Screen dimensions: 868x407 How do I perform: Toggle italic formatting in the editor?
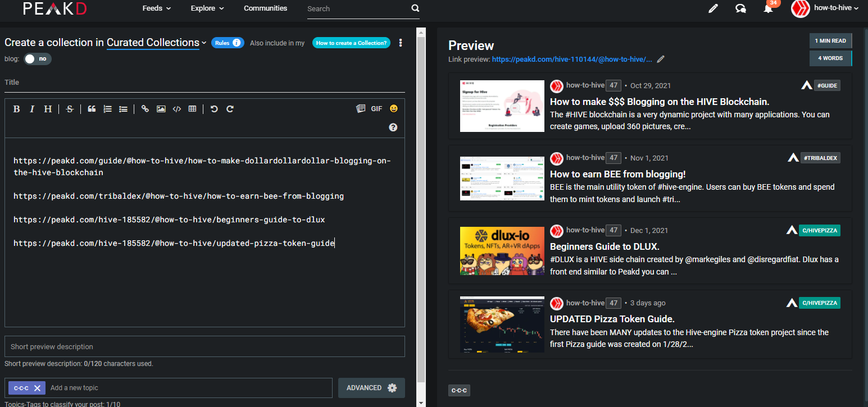32,109
